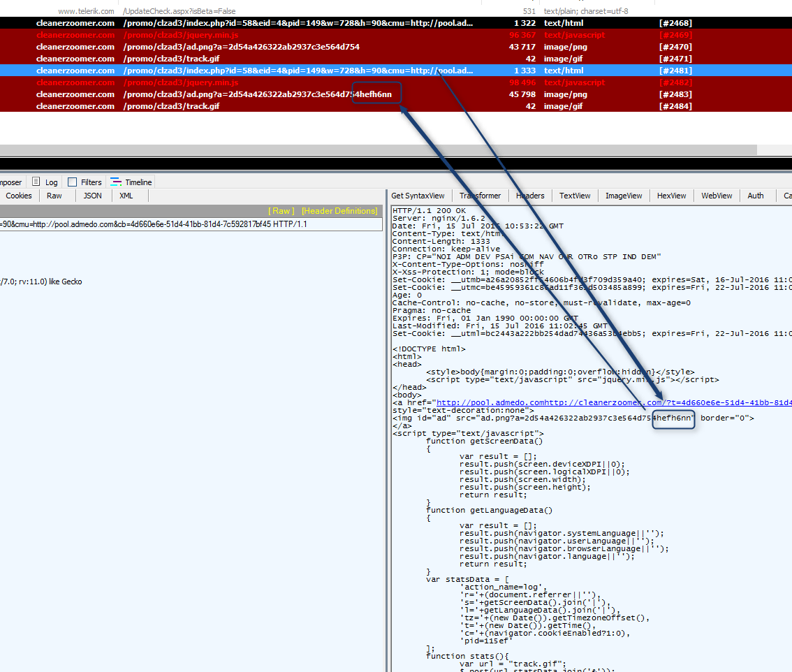This screenshot has height=672, width=792.
Task: Select session #2483 ad.png row ending 4hefh6nn
Action: click(x=396, y=94)
